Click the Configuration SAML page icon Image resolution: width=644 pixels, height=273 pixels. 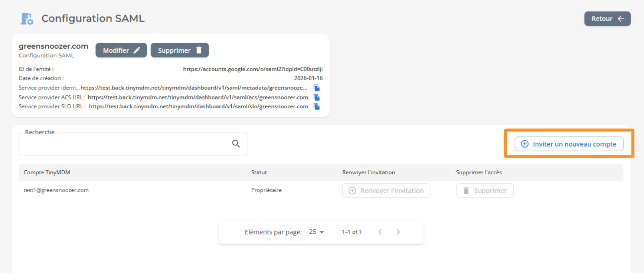click(27, 19)
